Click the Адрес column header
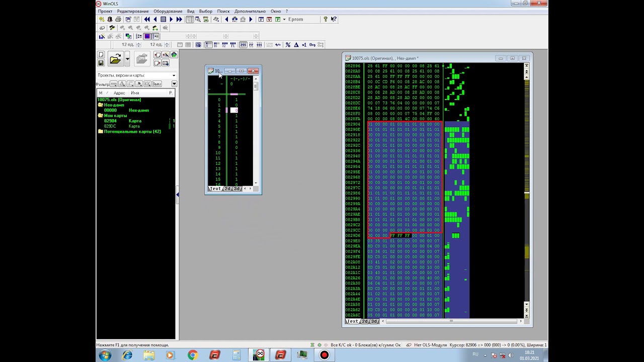This screenshot has width=644, height=362. [119, 93]
